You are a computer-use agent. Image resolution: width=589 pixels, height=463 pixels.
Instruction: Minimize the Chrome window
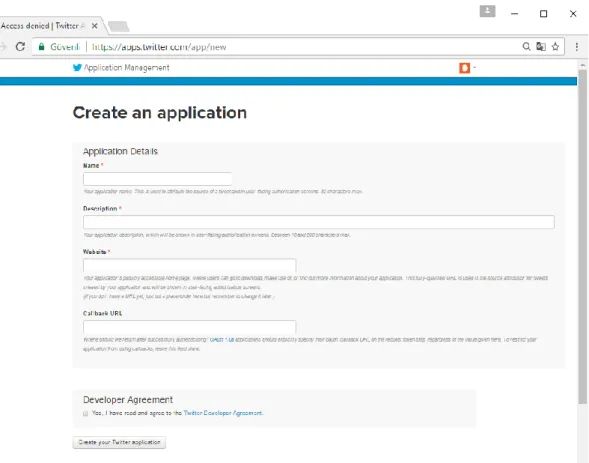click(515, 14)
